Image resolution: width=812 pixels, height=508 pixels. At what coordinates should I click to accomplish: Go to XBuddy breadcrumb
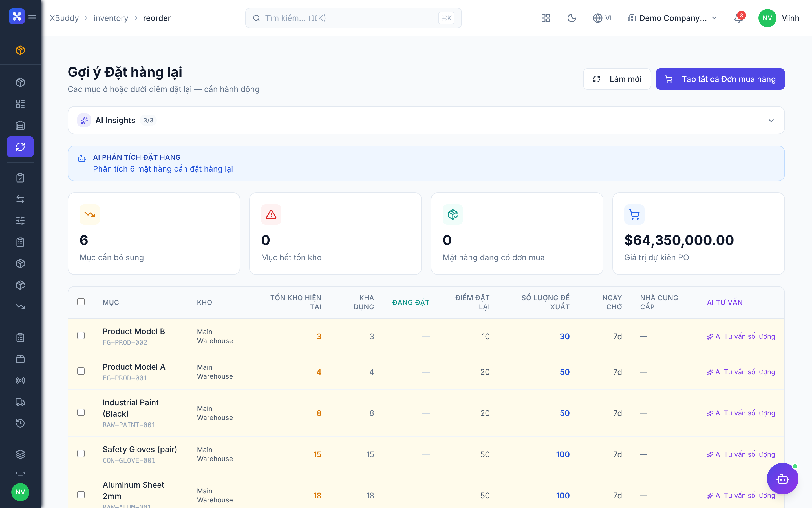point(64,18)
